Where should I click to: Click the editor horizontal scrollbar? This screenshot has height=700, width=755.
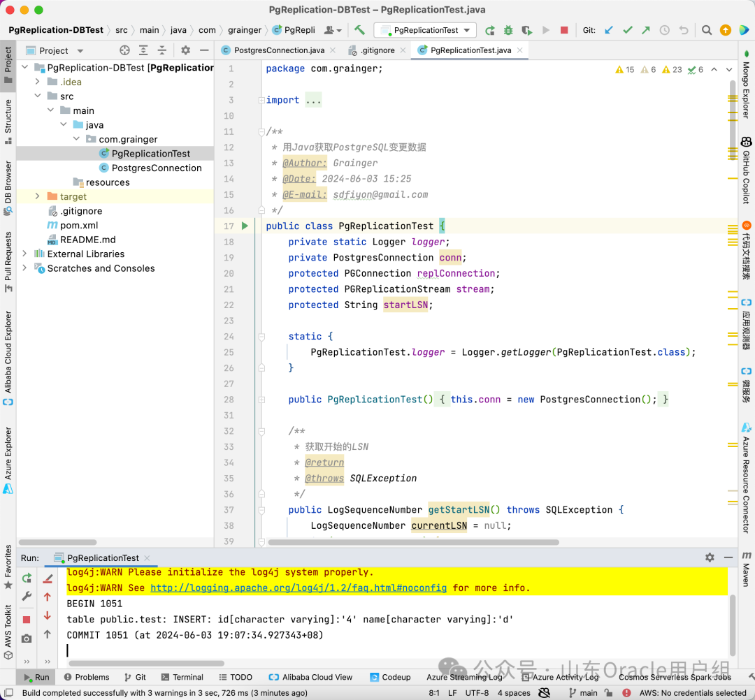click(x=412, y=542)
